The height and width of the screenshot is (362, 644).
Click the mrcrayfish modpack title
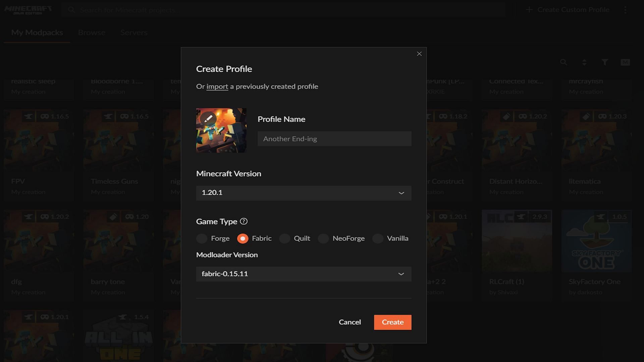coord(586,81)
